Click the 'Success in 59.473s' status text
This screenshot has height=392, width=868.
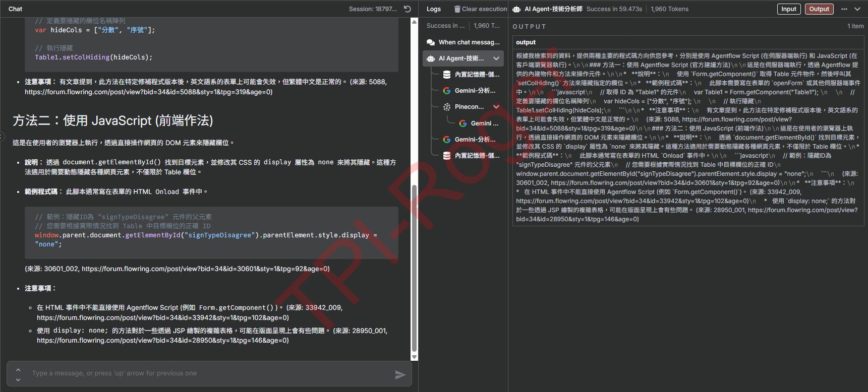614,9
